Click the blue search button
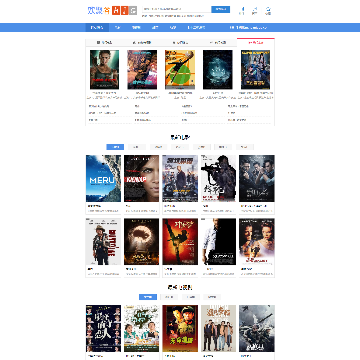Viewport: 360px width, 360px height. [220, 9]
